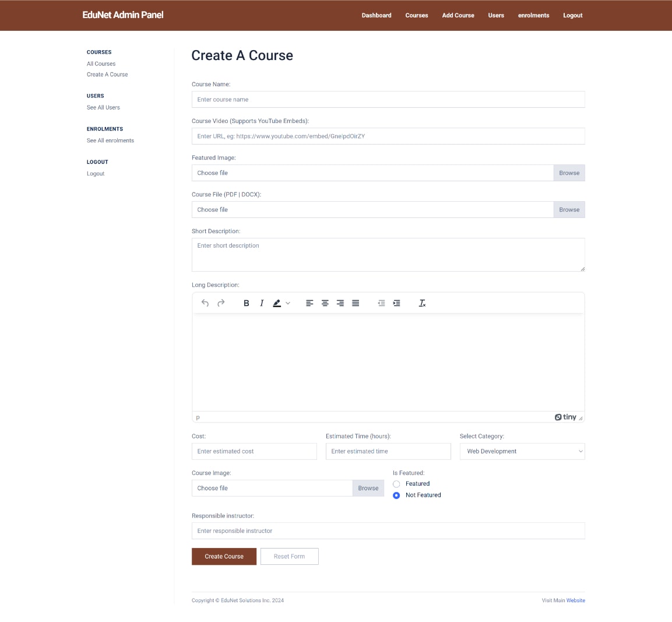Open See All enrolments in the sidebar
The width and height of the screenshot is (672, 622).
click(x=110, y=140)
